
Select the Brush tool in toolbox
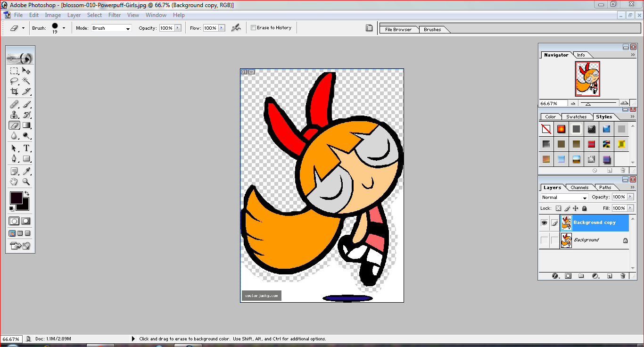click(x=27, y=104)
